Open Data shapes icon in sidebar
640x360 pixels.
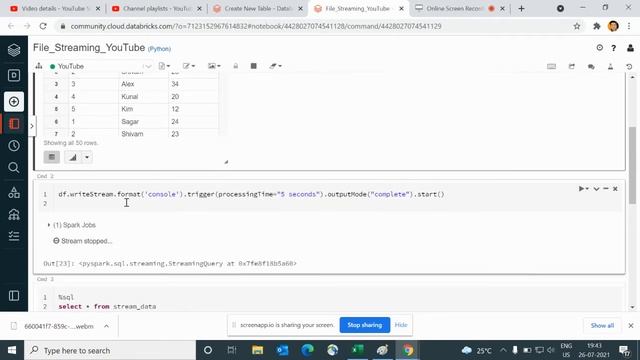coord(14,192)
